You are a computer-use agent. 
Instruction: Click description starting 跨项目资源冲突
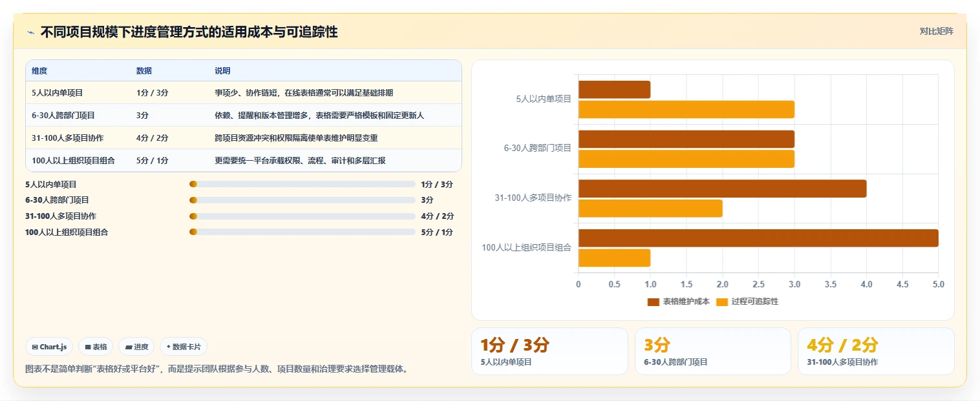296,138
